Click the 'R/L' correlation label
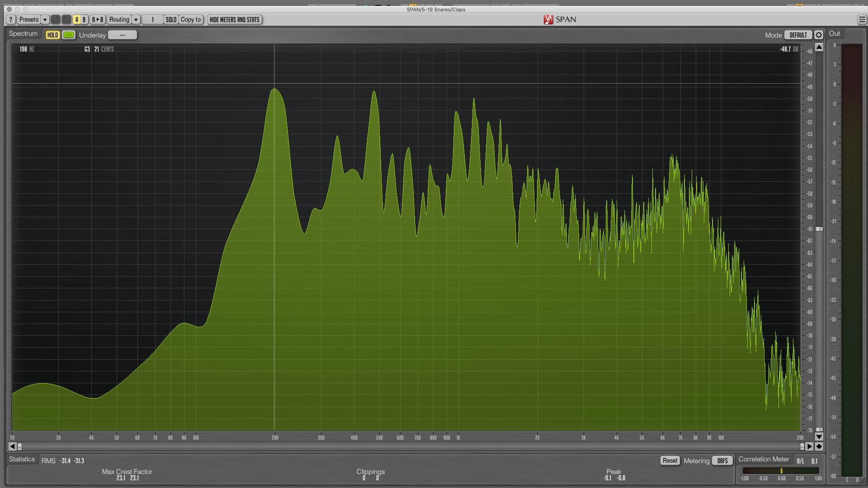 coord(801,461)
